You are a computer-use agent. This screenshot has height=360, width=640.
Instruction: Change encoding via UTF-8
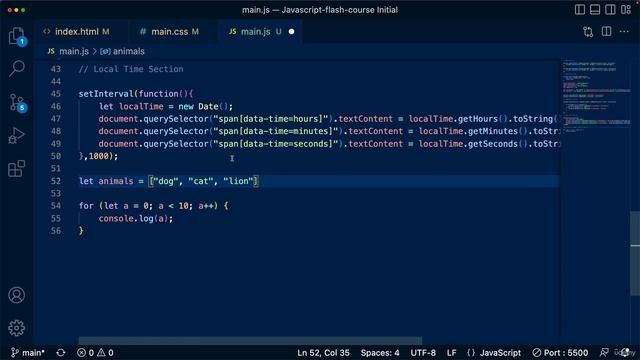coord(423,353)
